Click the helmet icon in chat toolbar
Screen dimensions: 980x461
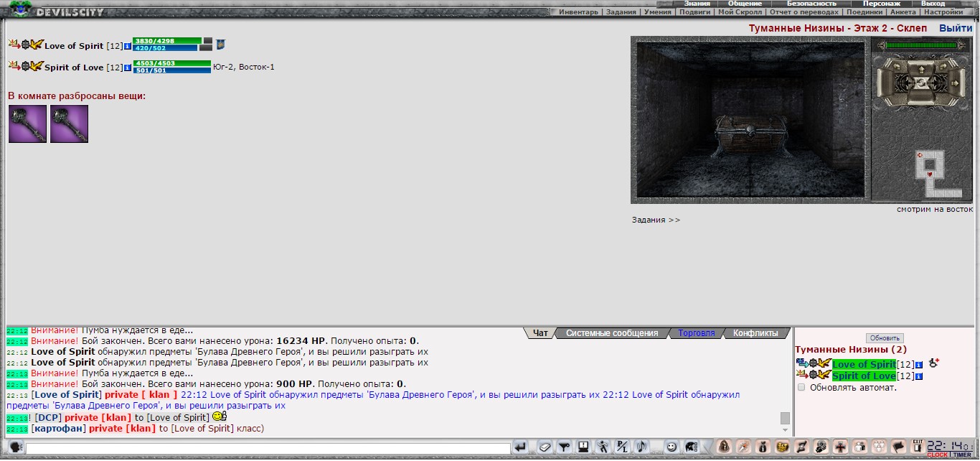(692, 447)
